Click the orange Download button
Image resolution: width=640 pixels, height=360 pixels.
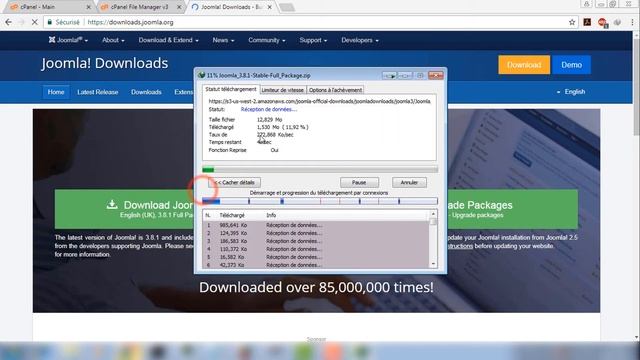(x=524, y=65)
